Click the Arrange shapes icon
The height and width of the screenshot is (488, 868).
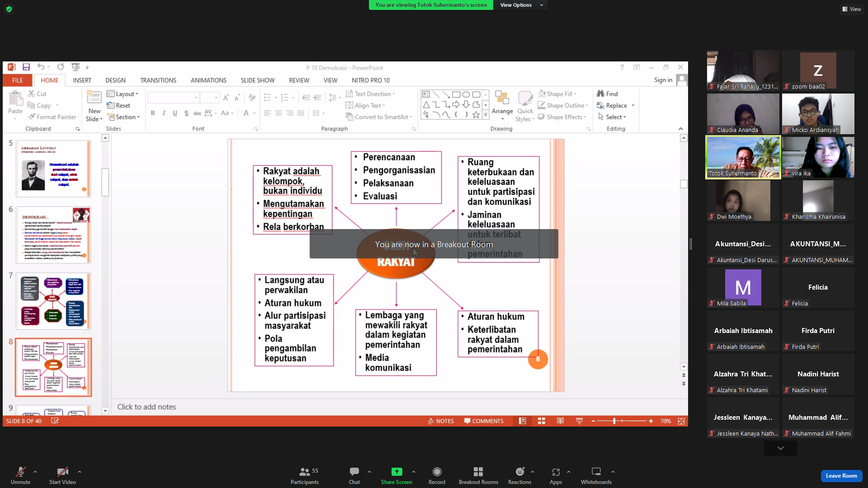(x=502, y=98)
